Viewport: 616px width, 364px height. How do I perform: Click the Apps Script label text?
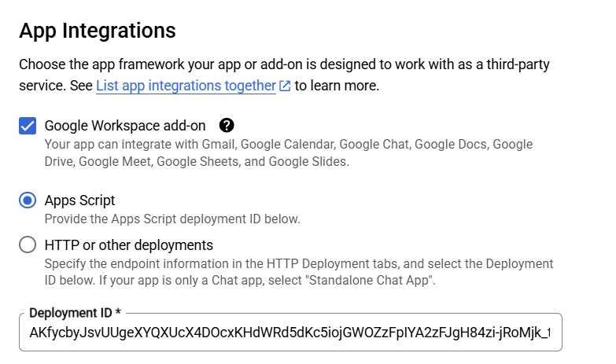tap(79, 200)
